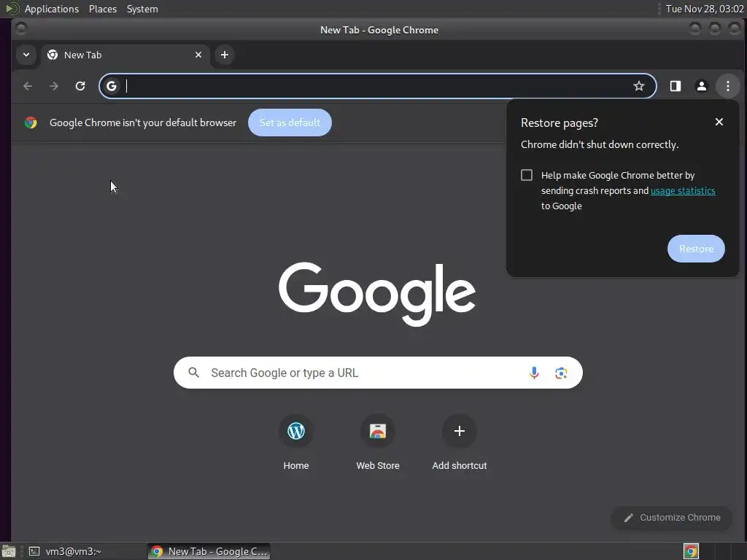Image resolution: width=747 pixels, height=560 pixels.
Task: Click the Google G icon in address bar
Action: [x=112, y=86]
